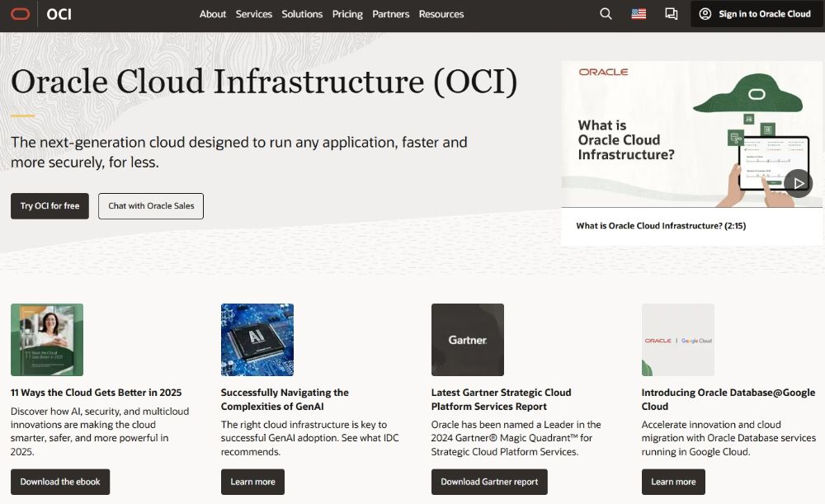Click description starting Oracle has been named a Leader
Screen dimensions: 825x504
click(x=516, y=438)
